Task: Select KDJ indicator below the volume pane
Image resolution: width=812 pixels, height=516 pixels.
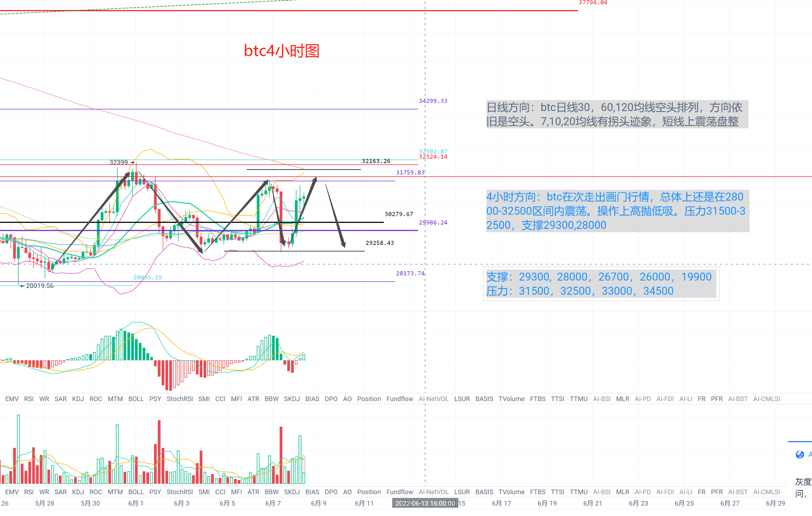Action: point(78,492)
